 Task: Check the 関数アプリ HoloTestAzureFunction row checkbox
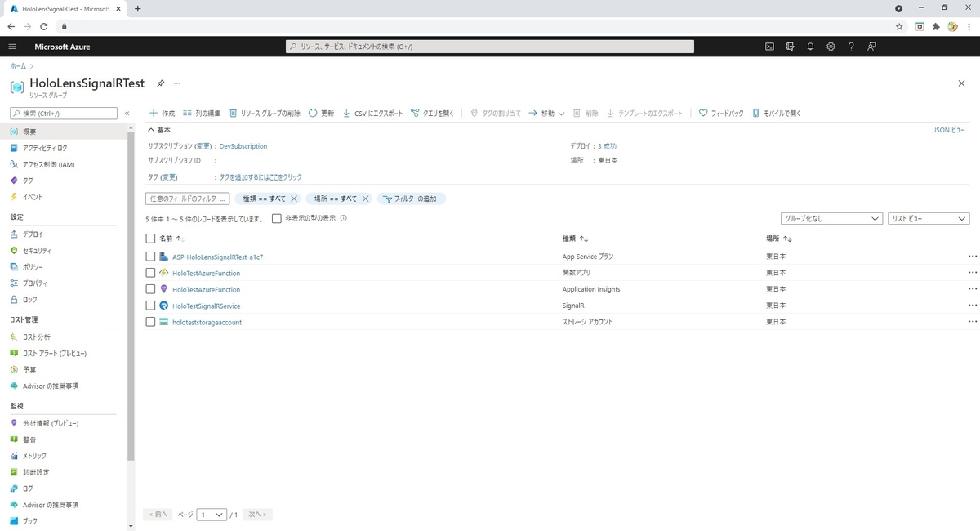(150, 273)
